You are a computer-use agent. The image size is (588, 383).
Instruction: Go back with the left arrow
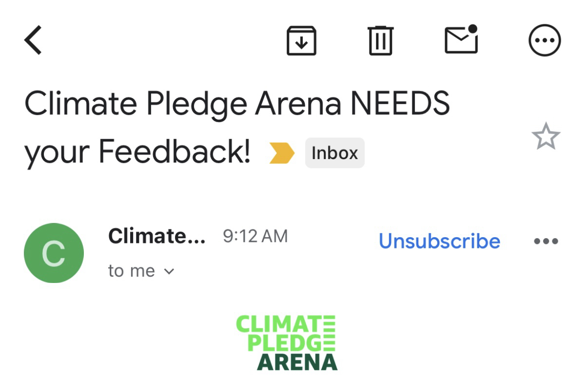pos(33,40)
